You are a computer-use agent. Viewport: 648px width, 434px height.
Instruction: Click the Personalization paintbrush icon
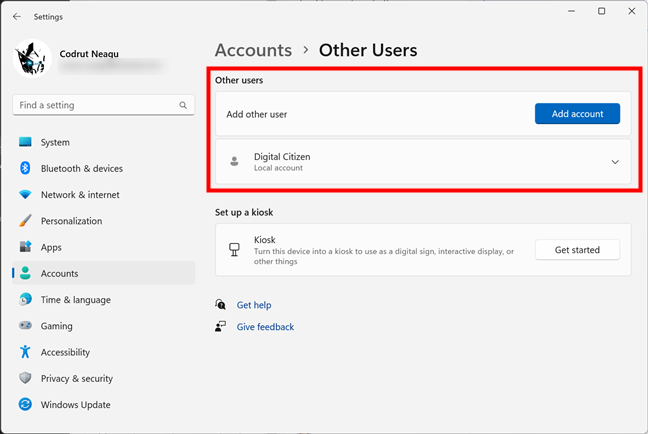click(x=25, y=221)
